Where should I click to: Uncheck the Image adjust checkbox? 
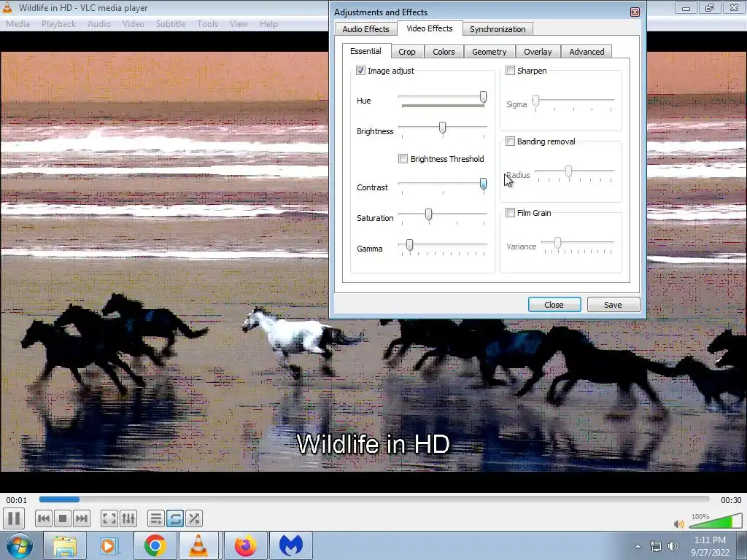pyautogui.click(x=360, y=71)
